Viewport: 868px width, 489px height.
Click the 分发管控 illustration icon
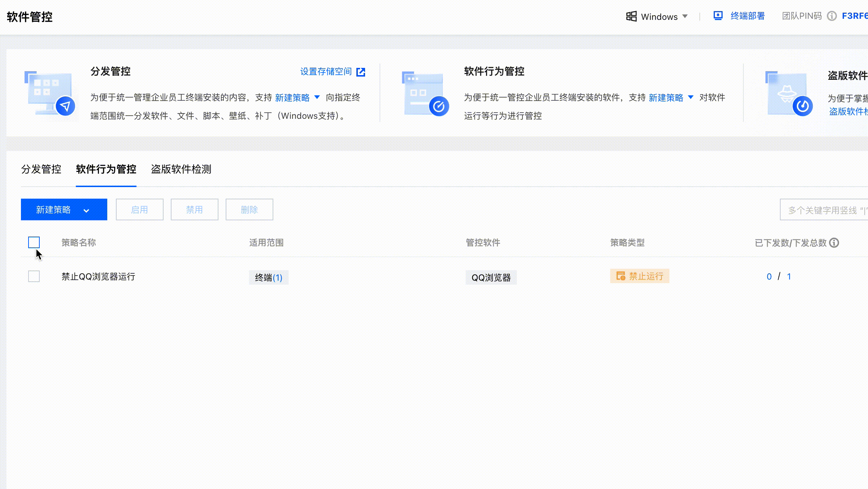click(x=50, y=93)
